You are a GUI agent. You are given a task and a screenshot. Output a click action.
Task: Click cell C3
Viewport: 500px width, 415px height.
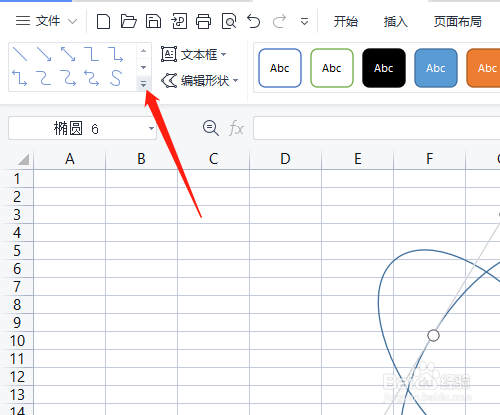214,215
